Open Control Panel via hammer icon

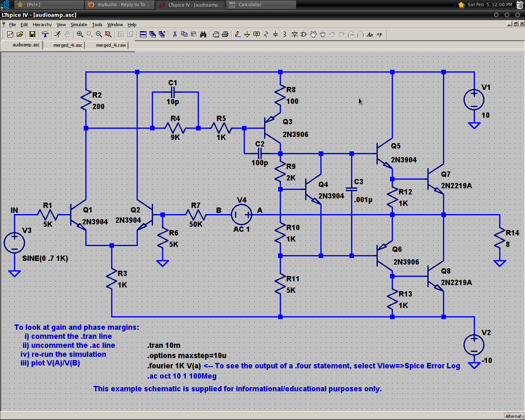(x=45, y=34)
